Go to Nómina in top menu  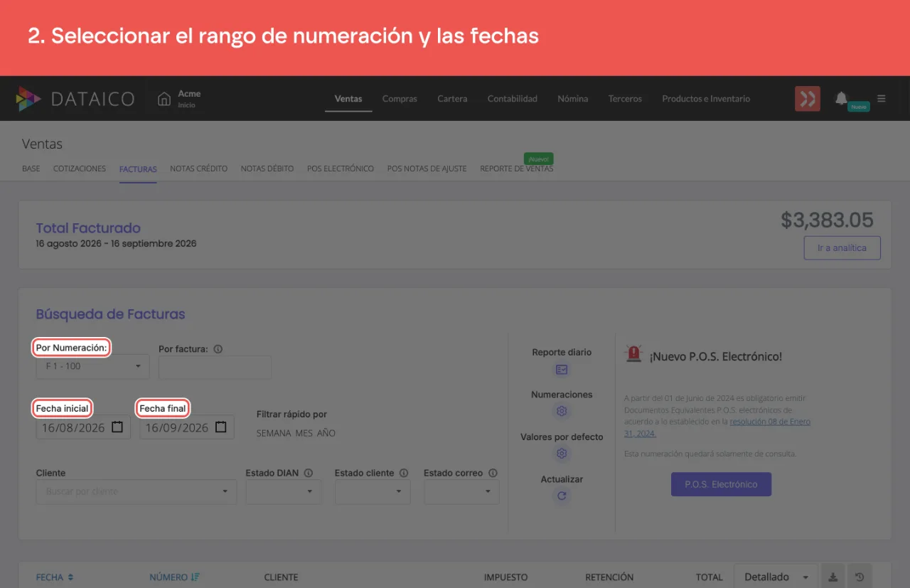click(573, 99)
